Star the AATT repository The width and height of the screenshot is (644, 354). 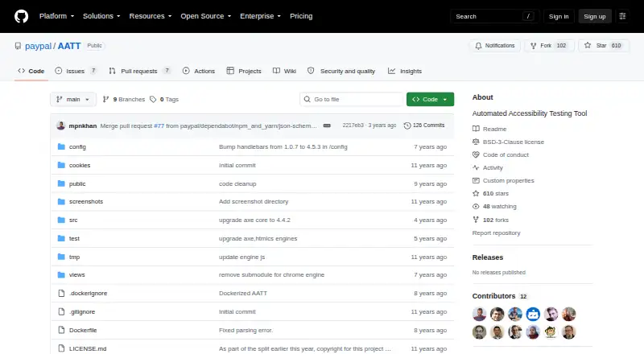coord(603,46)
